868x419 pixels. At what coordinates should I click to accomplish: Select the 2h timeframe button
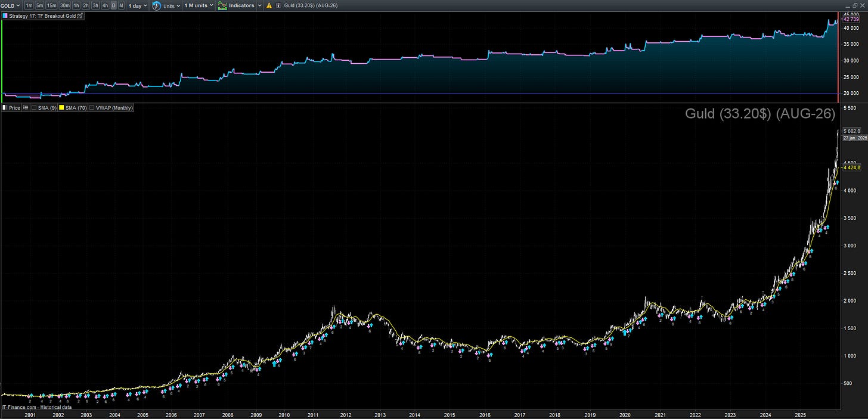[86, 5]
